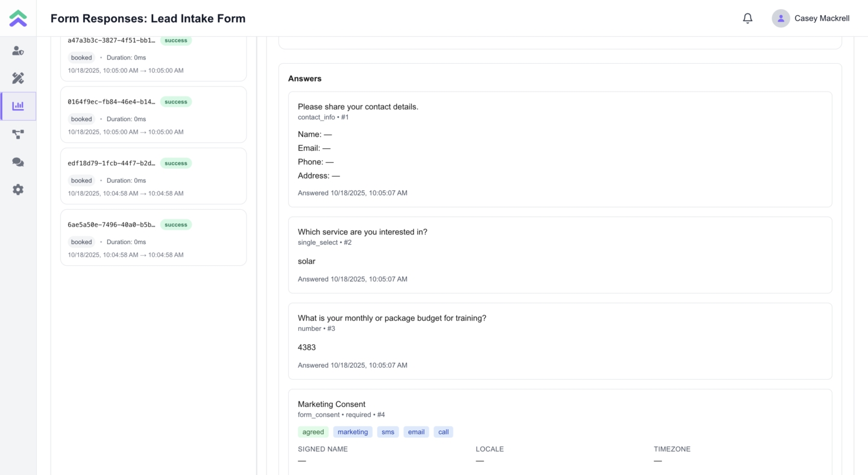Open the workflow diagram sidebar icon

18,134
